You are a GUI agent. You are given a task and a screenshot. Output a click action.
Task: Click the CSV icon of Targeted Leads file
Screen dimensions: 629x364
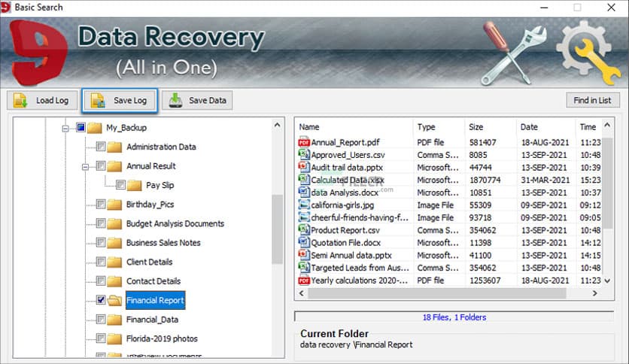pos(304,268)
